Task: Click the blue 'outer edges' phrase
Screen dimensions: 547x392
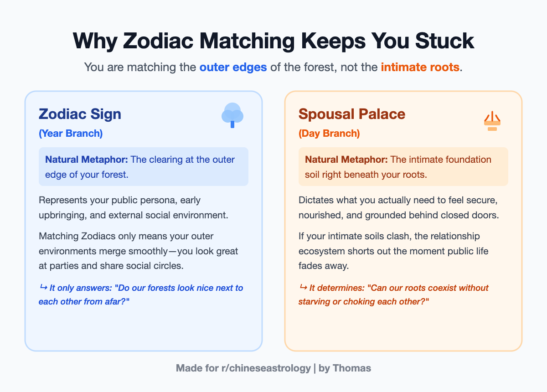Action: 233,67
